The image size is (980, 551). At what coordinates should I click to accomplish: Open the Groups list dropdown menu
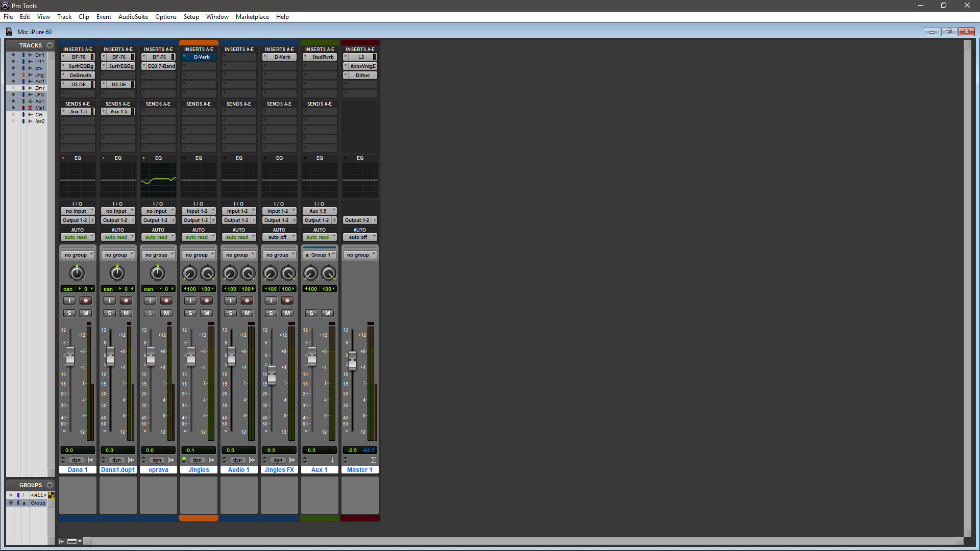click(x=50, y=485)
